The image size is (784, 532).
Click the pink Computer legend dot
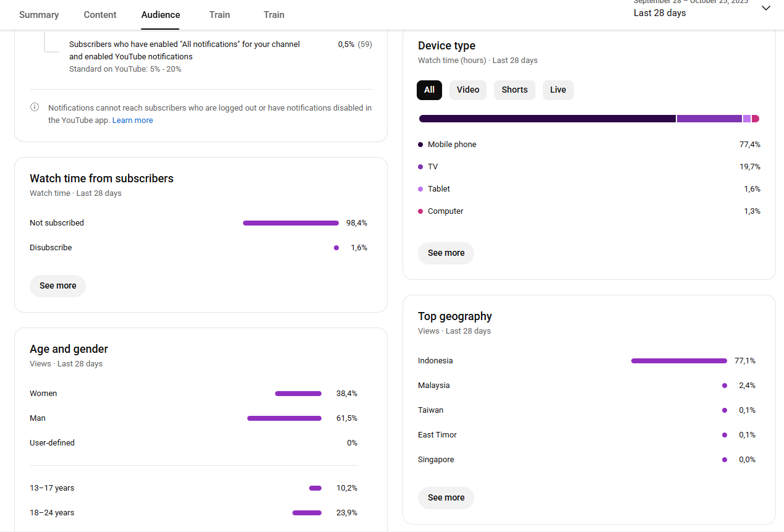pyautogui.click(x=421, y=211)
